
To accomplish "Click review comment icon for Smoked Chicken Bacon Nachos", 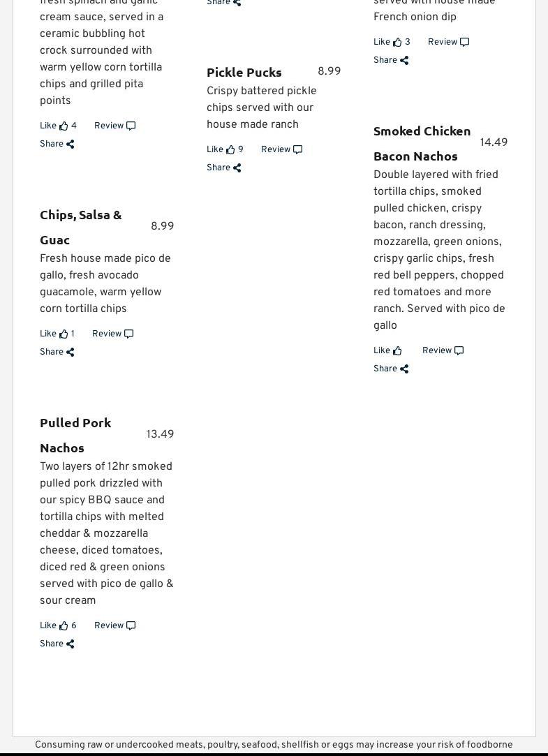I will (459, 351).
